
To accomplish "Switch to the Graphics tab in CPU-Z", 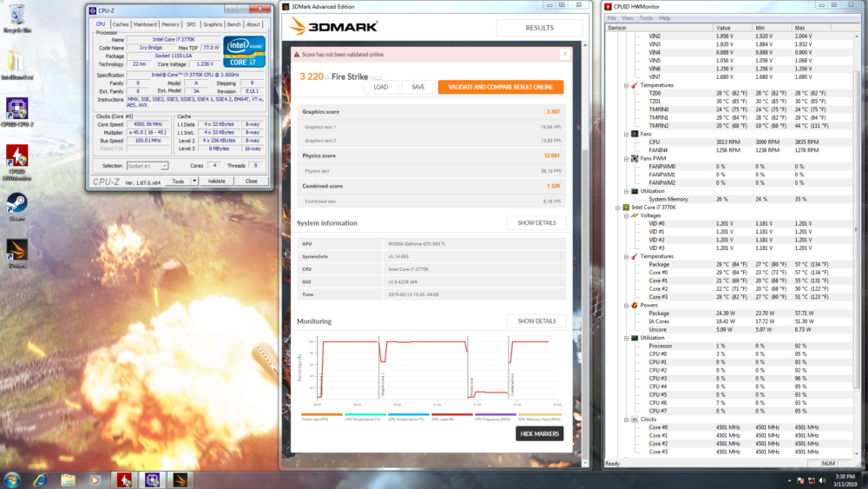I will [x=213, y=24].
